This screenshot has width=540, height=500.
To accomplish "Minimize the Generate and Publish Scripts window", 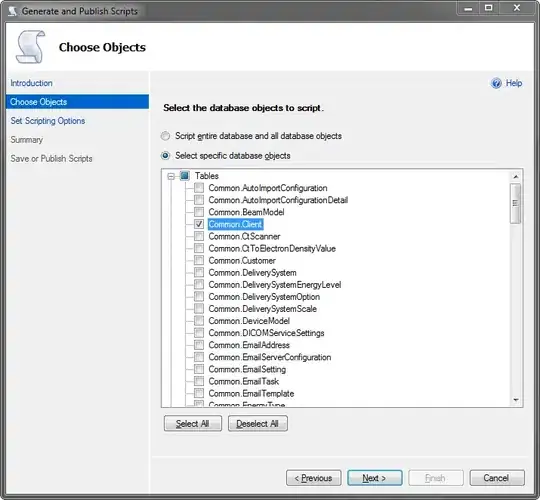I will click(468, 8).
